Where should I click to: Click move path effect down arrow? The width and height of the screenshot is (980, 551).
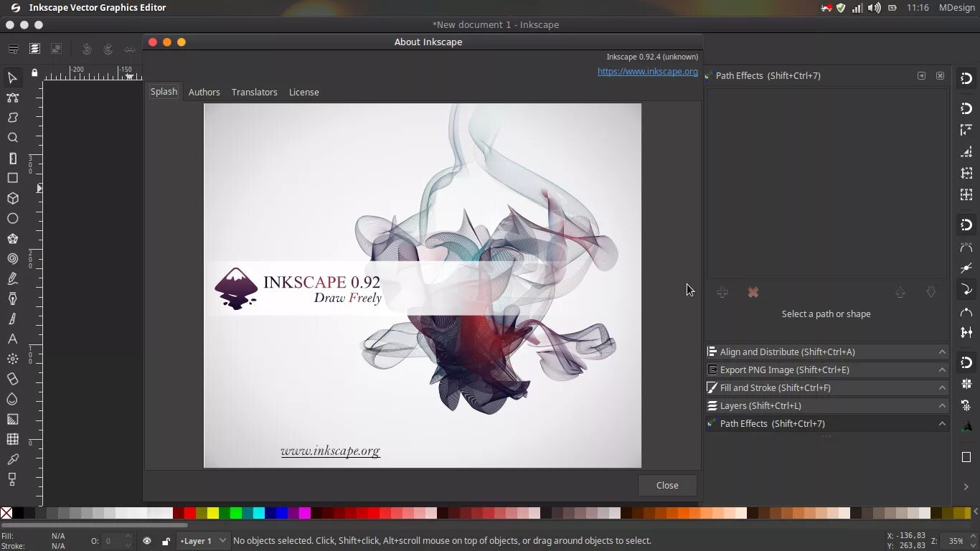tap(931, 293)
